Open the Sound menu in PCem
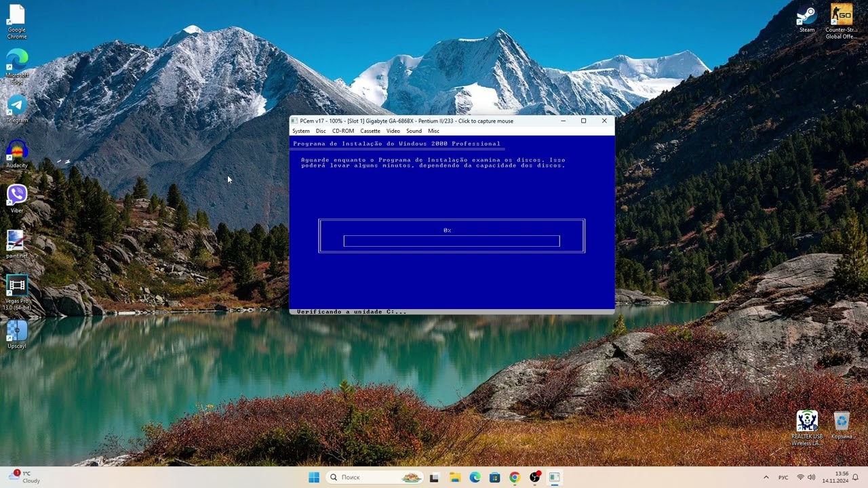This screenshot has width=868, height=488. [x=414, y=131]
